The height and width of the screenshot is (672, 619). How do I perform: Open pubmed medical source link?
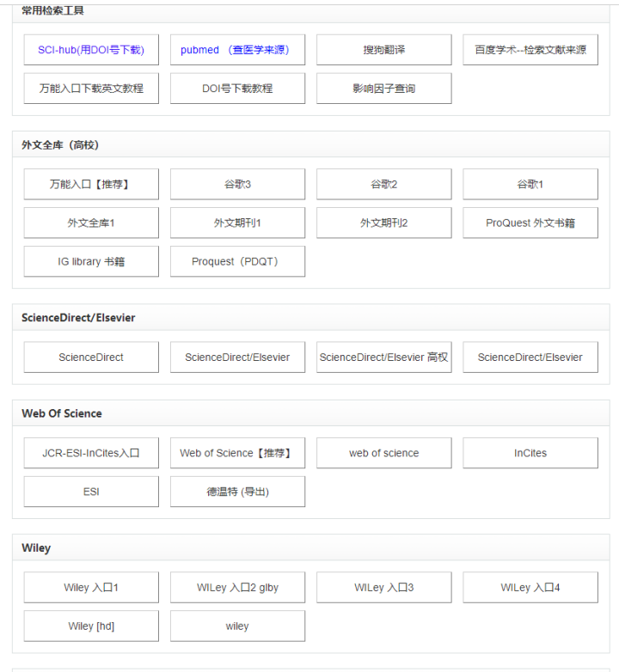[x=237, y=50]
